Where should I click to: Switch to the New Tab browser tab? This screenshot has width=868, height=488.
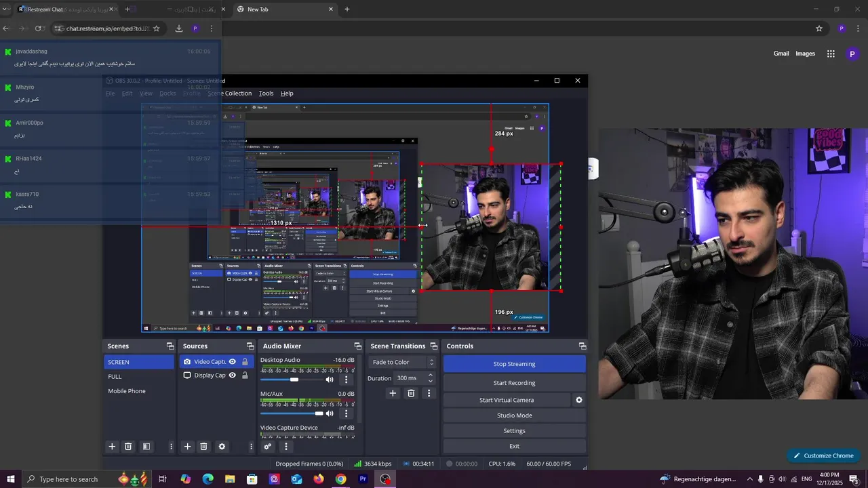pyautogui.click(x=285, y=9)
